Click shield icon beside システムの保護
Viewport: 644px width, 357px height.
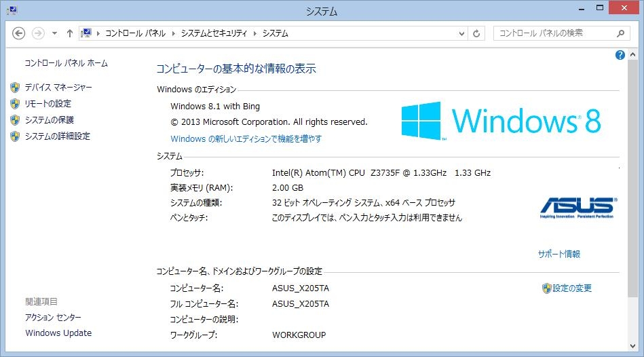[15, 120]
